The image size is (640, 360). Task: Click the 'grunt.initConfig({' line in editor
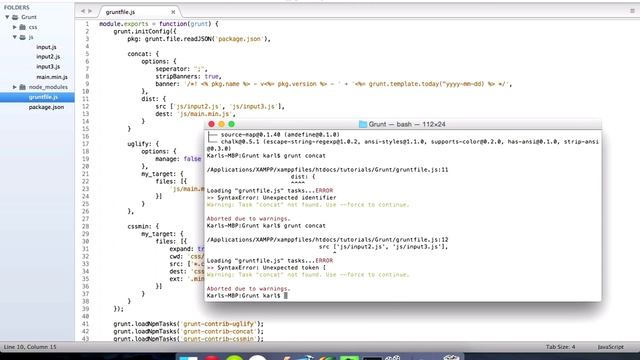tap(145, 31)
